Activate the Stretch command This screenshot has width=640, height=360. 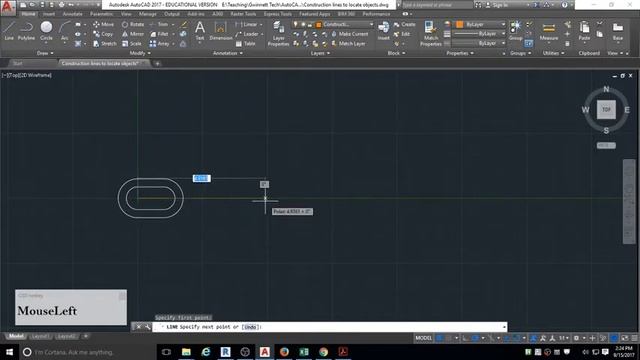pos(104,44)
